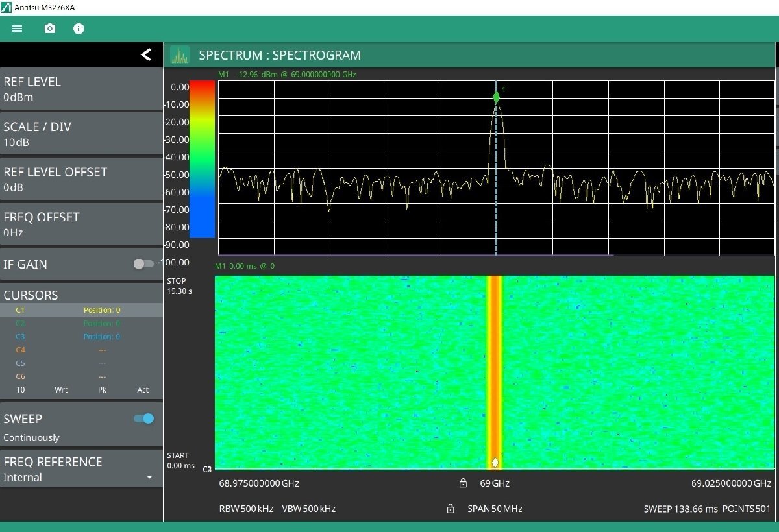This screenshot has width=779, height=532.
Task: Toggle the IF GAIN switch
Action: click(x=143, y=264)
